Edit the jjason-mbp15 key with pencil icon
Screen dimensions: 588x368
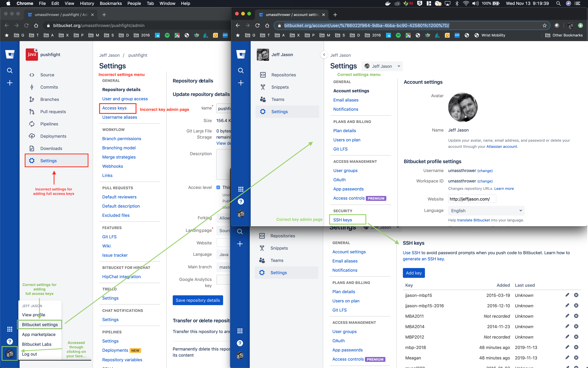pos(567,295)
